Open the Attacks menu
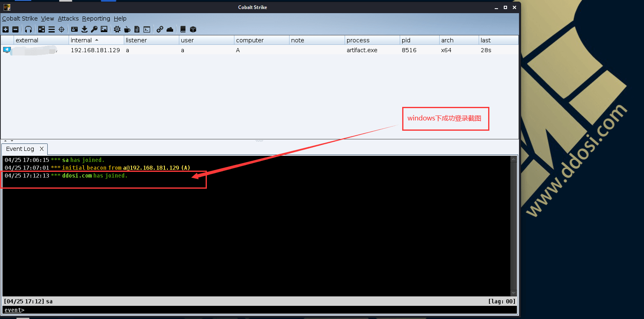Image resolution: width=644 pixels, height=319 pixels. (68, 18)
